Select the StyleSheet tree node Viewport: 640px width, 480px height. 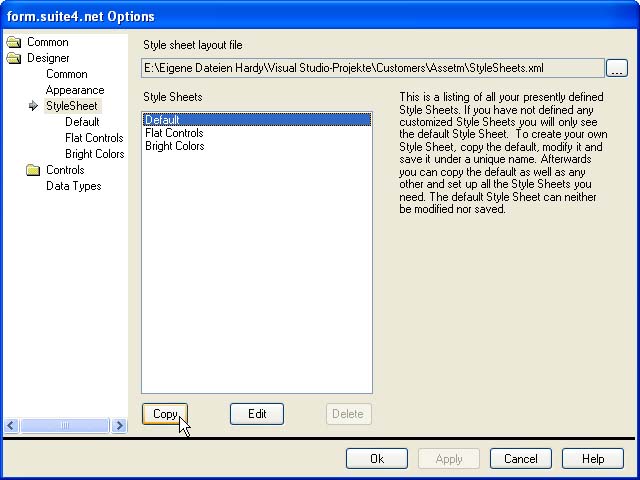click(72, 106)
